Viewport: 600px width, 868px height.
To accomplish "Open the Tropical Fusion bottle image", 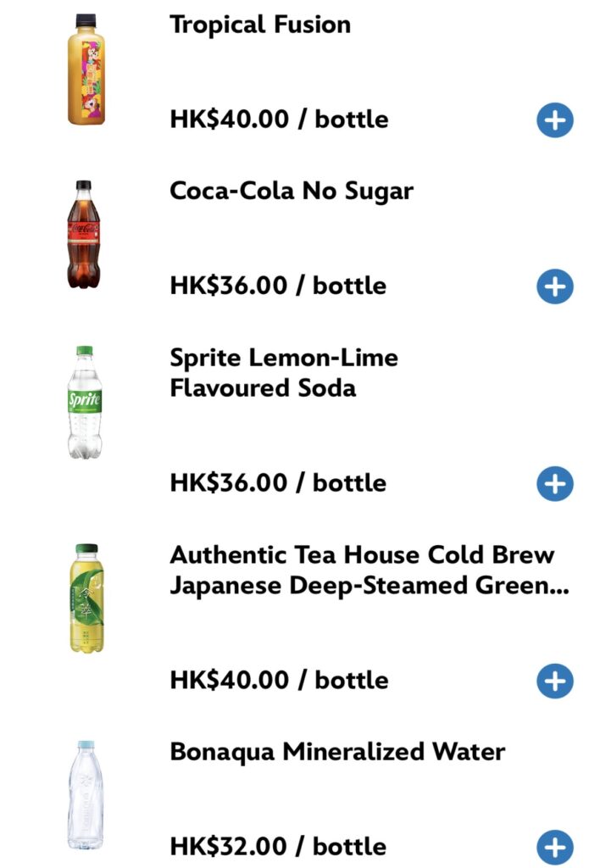I will [86, 70].
